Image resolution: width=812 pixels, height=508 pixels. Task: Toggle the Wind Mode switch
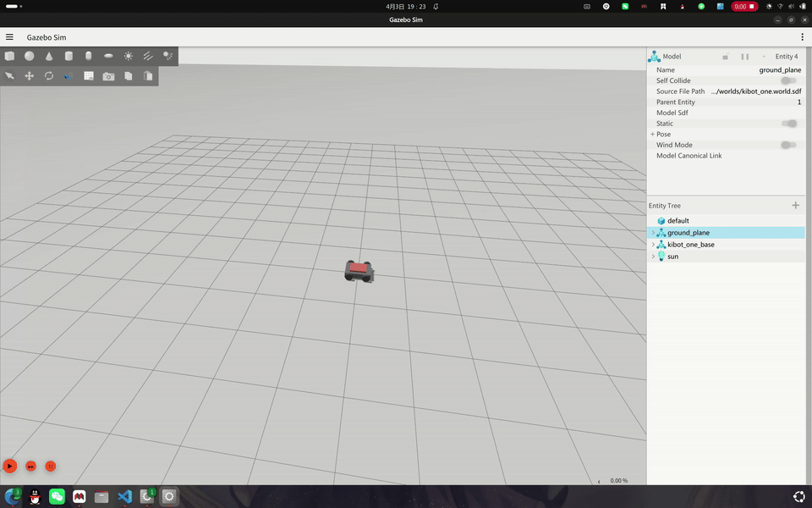[x=788, y=145]
